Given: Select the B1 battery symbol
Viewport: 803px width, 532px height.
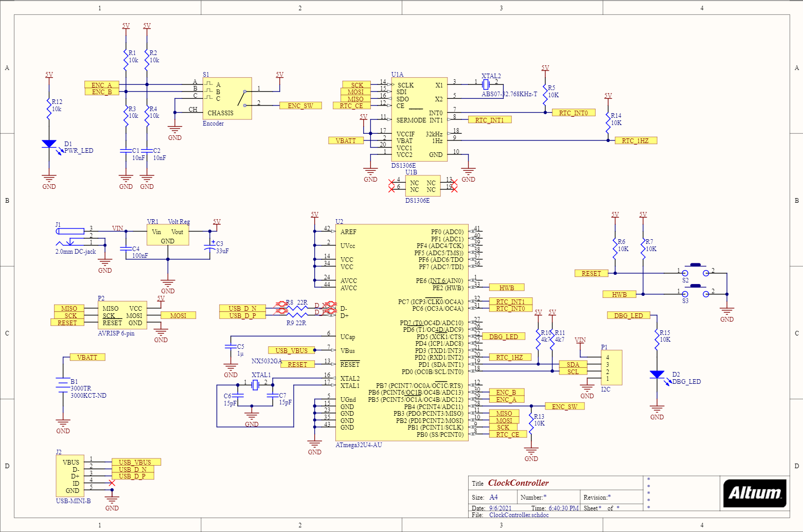Looking at the screenshot, I should 63,384.
